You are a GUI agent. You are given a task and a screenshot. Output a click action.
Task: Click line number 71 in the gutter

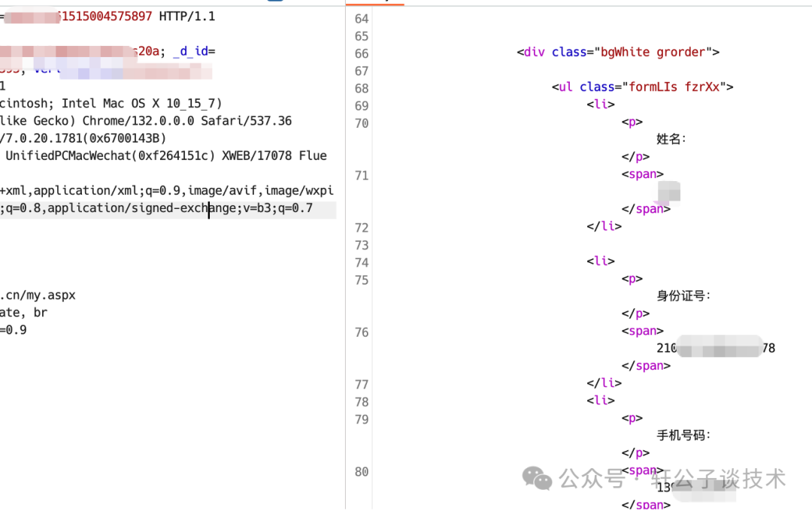(x=362, y=176)
